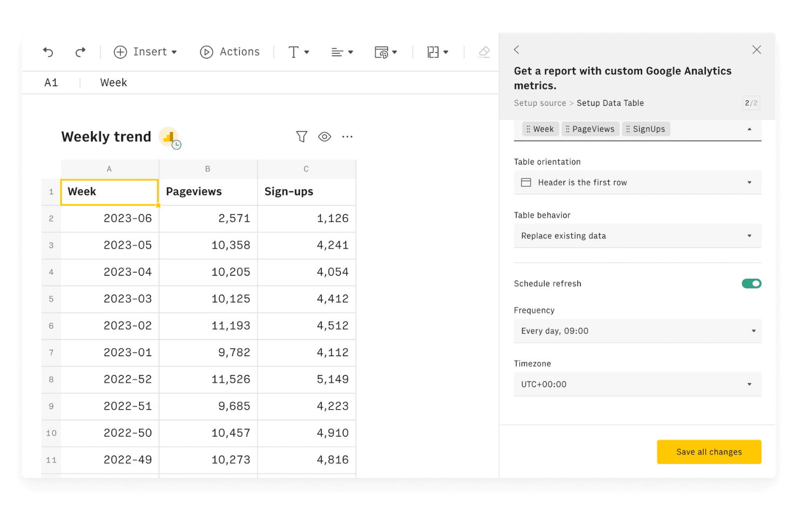Collapse the columns selector arrow
This screenshot has width=798, height=532.
coord(749,129)
